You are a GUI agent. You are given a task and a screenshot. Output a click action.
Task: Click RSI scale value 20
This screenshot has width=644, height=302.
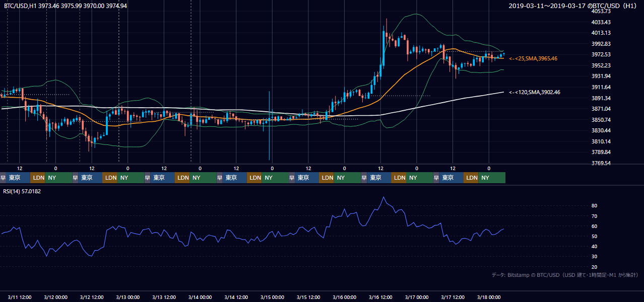pos(595,267)
